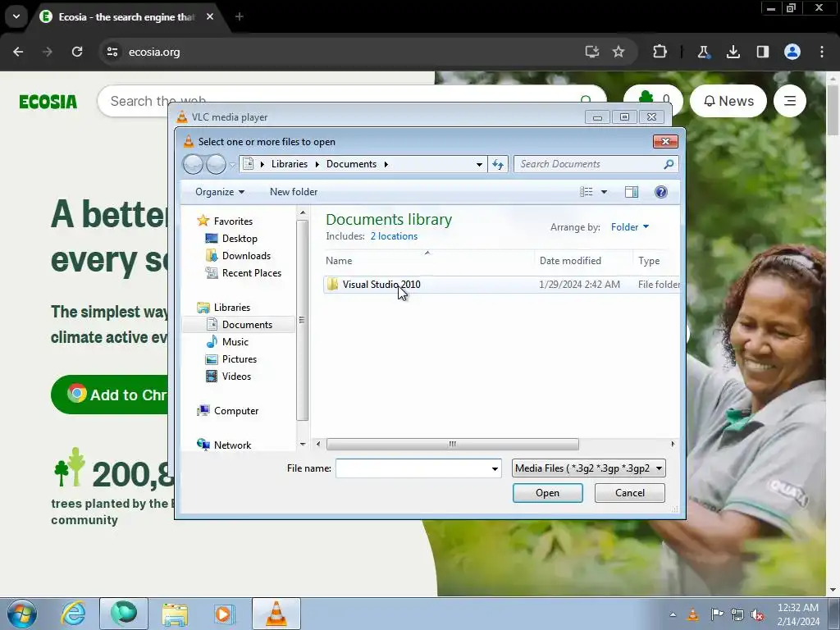Click the Ecosia News button
The height and width of the screenshot is (630, 840).
point(728,101)
